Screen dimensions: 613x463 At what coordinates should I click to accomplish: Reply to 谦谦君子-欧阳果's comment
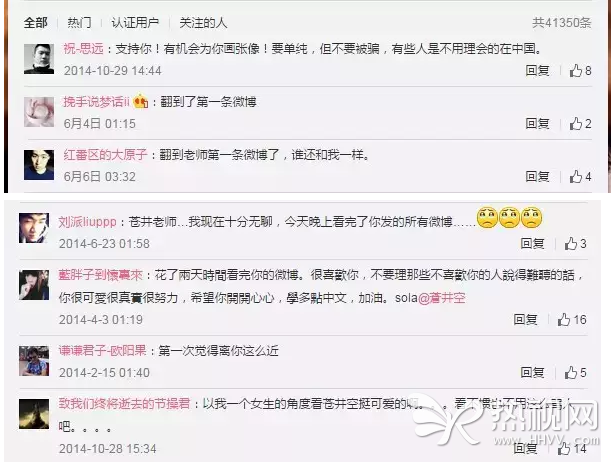[532, 373]
